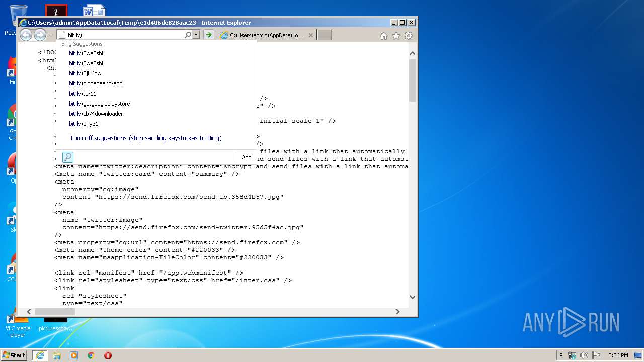Click the inter.css stylesheet line
This screenshot has height=362, width=644.
click(173, 280)
